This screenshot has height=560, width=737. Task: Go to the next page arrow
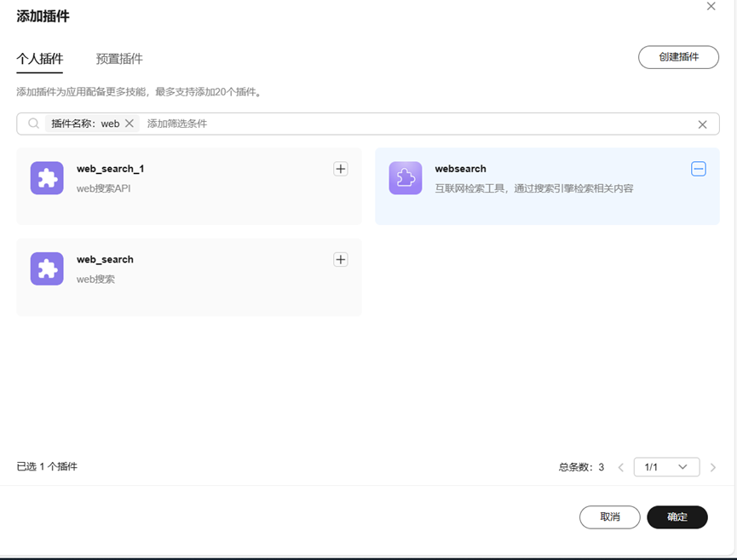pyautogui.click(x=713, y=467)
